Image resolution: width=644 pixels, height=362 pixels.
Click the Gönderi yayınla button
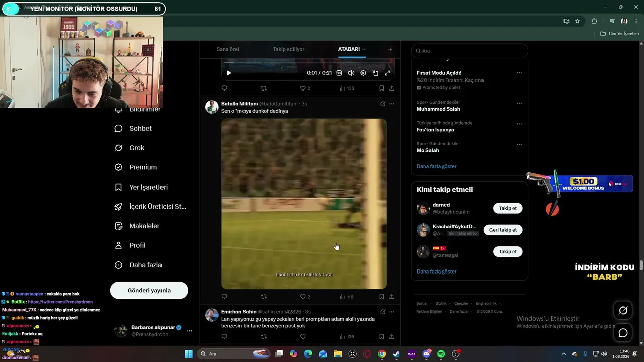[149, 290]
